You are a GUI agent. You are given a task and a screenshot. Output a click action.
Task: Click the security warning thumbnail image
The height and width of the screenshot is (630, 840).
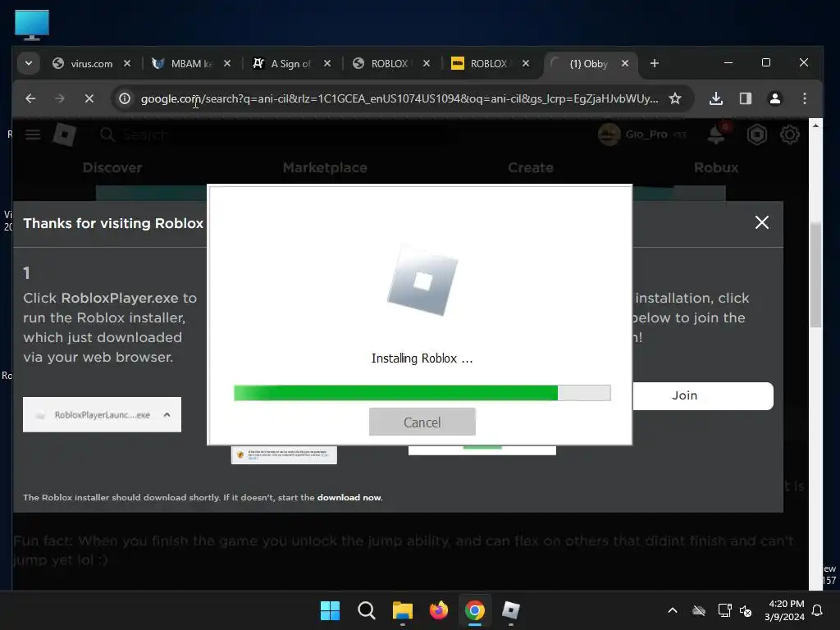click(x=284, y=454)
